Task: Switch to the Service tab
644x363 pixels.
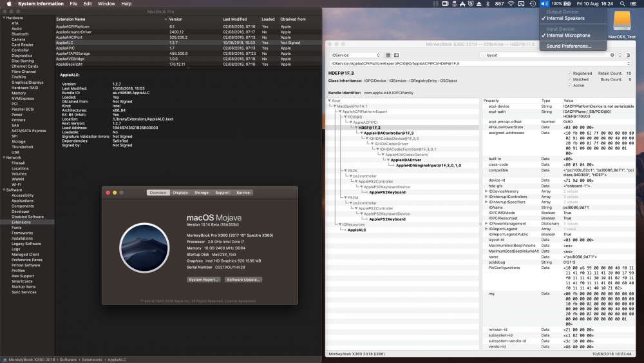Action: coord(243,192)
